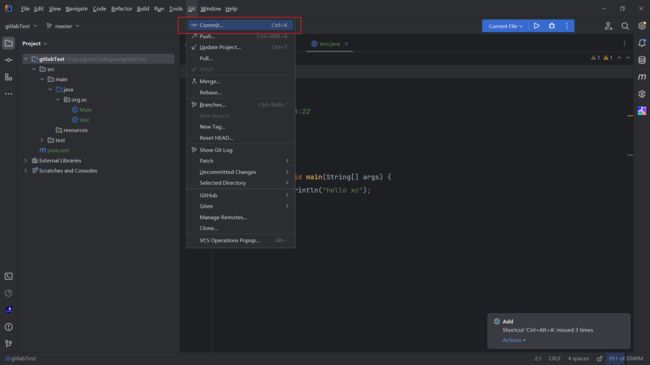Expand the External Libraries tree node
Image resolution: width=650 pixels, height=365 pixels.
pyautogui.click(x=26, y=161)
